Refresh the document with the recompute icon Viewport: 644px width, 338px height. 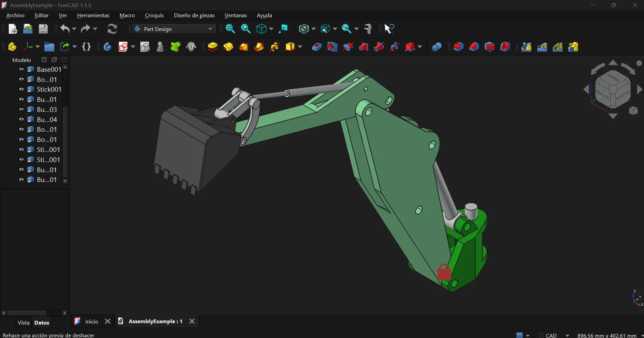(112, 29)
